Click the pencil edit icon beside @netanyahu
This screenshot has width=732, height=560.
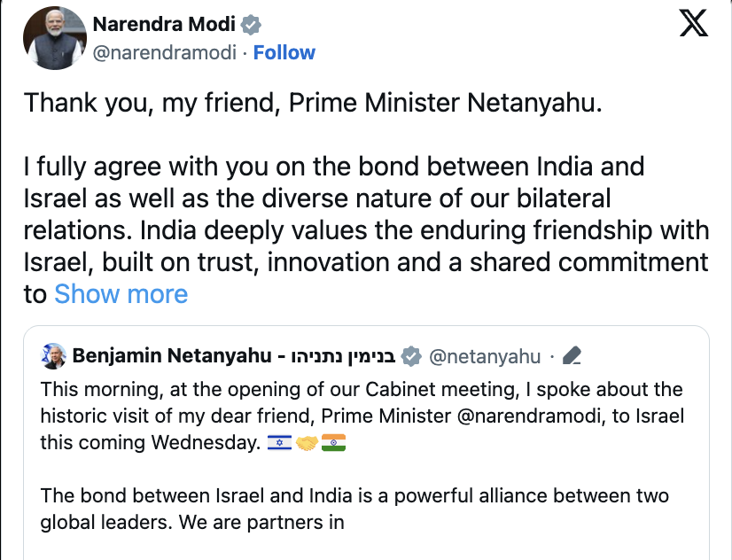click(x=572, y=356)
